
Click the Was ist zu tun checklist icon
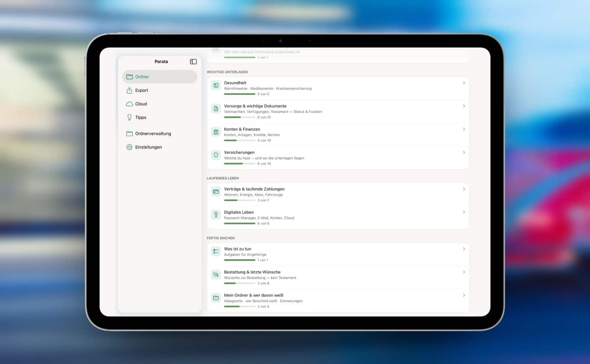click(216, 251)
